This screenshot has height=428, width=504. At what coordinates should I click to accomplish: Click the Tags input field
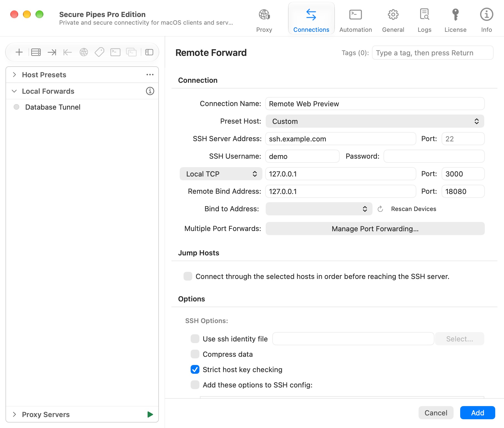click(x=433, y=53)
